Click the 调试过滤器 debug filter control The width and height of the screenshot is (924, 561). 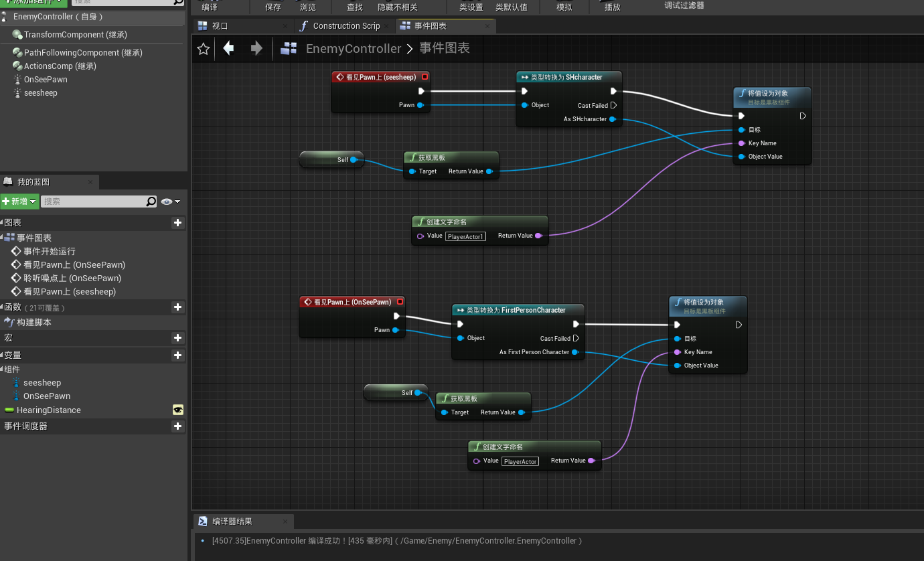pyautogui.click(x=684, y=5)
